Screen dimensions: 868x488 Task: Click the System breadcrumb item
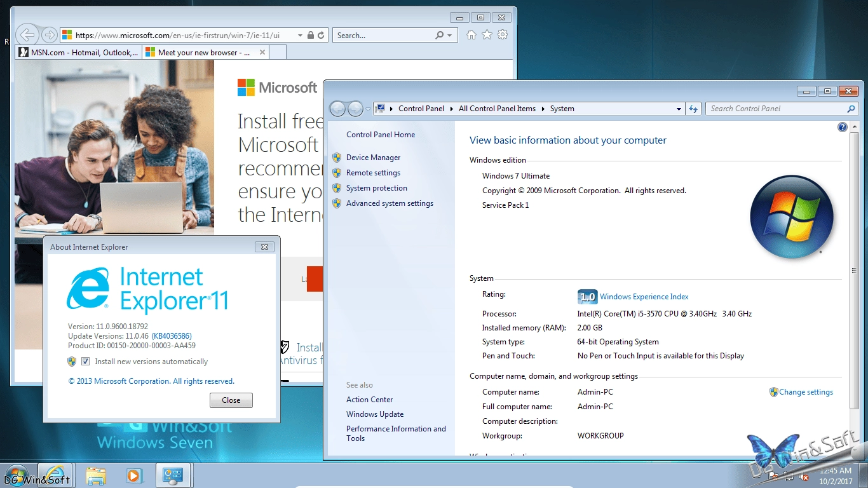(562, 109)
